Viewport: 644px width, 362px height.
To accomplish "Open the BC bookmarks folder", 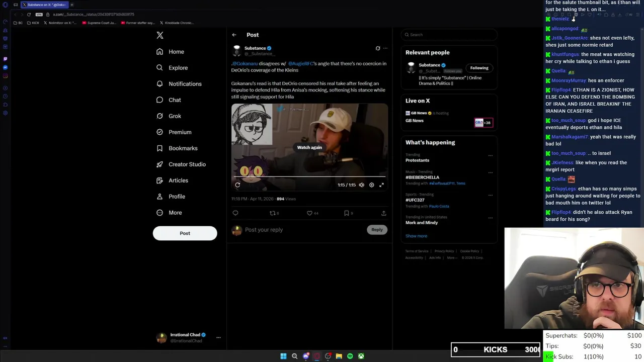I will pyautogui.click(x=18, y=23).
